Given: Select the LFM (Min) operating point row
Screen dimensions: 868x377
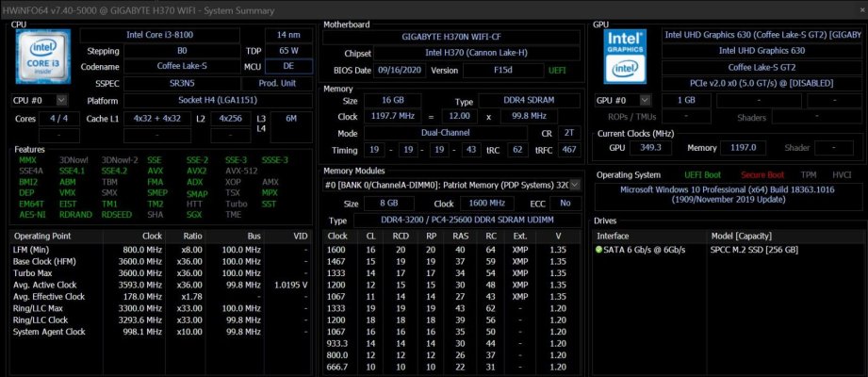Looking at the screenshot, I should pyautogui.click(x=160, y=250).
